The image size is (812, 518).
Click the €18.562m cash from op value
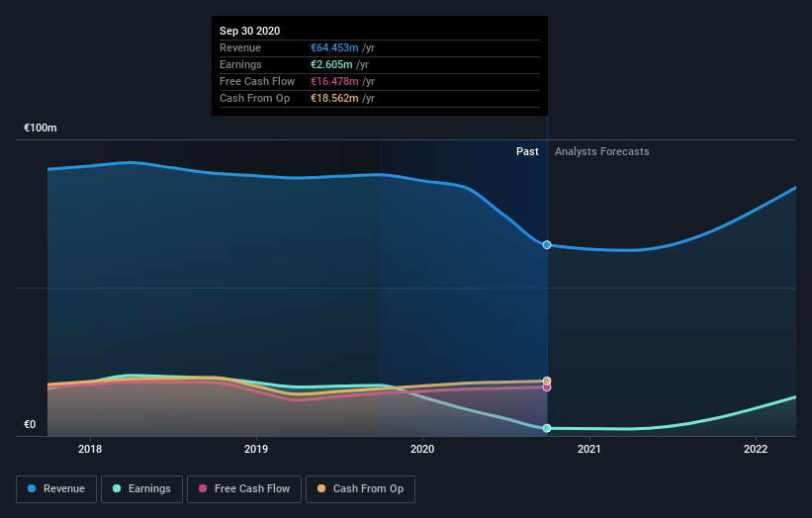click(x=334, y=98)
